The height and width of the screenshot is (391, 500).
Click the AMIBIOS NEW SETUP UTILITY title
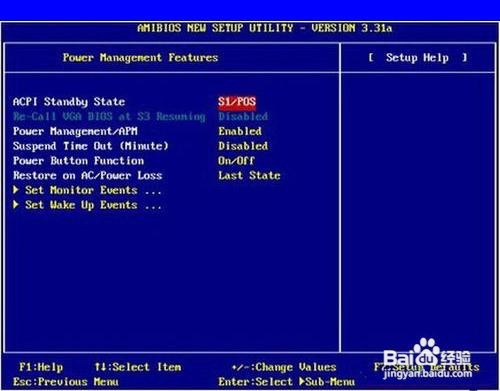click(x=265, y=28)
